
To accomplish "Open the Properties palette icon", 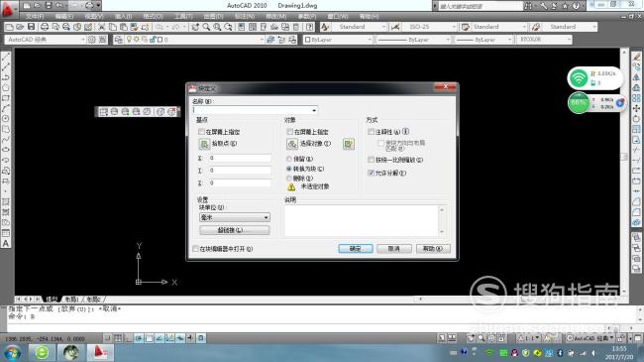I will tap(241, 27).
